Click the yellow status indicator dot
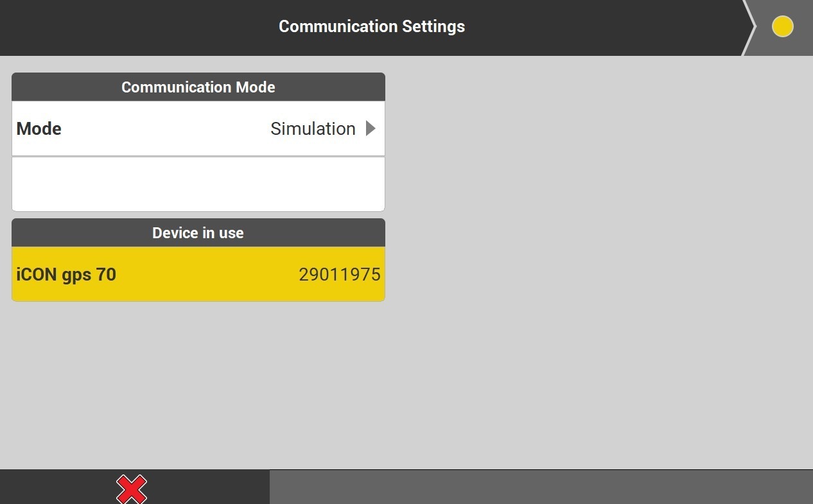Image resolution: width=813 pixels, height=504 pixels. 782,27
